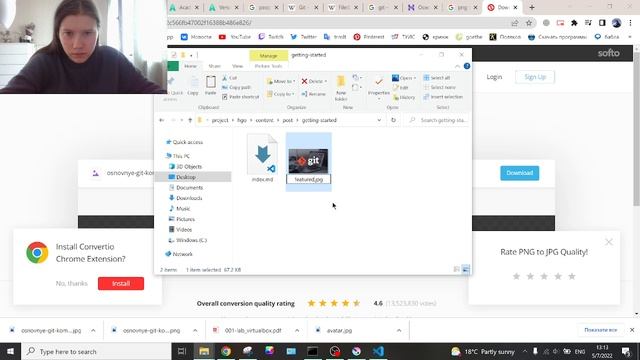The image size is (640, 360).
Task: Click History in the Open group
Action: pos(404,97)
